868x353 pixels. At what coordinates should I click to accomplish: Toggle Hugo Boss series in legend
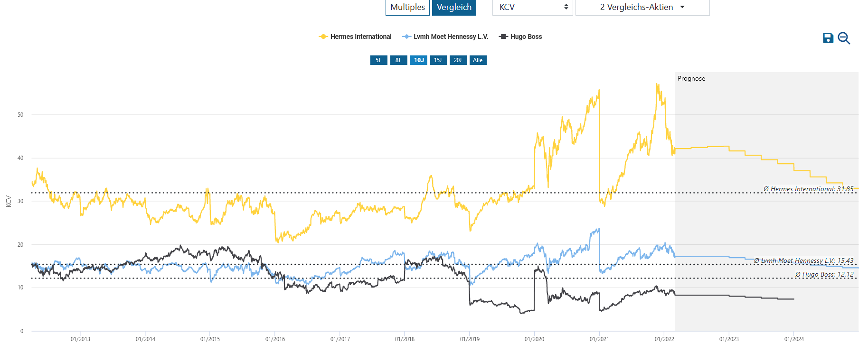(520, 37)
